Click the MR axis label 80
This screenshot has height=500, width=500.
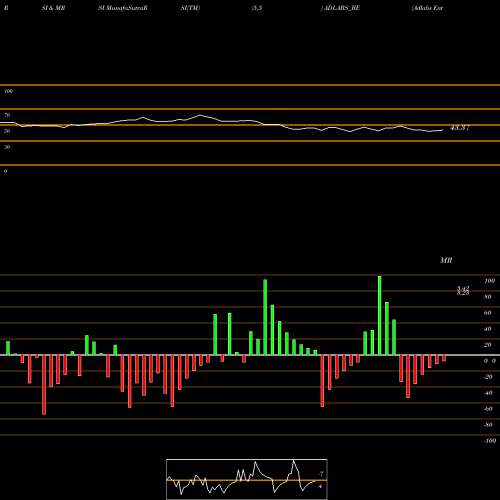[x=487, y=297]
